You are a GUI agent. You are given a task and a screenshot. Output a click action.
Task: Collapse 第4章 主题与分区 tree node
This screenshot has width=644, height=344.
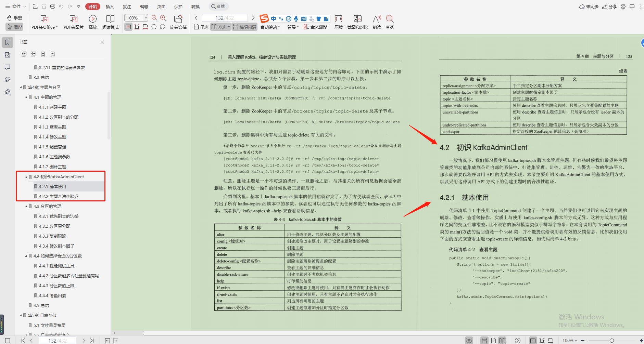point(21,88)
